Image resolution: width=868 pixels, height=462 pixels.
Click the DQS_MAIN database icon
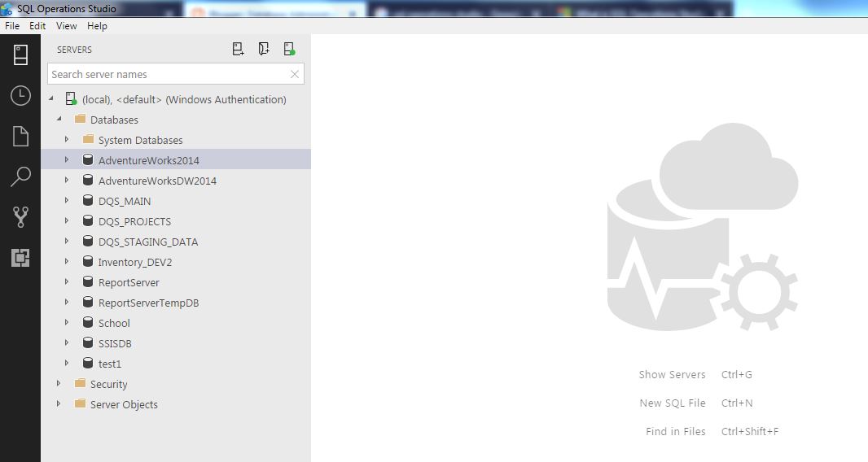(x=87, y=200)
